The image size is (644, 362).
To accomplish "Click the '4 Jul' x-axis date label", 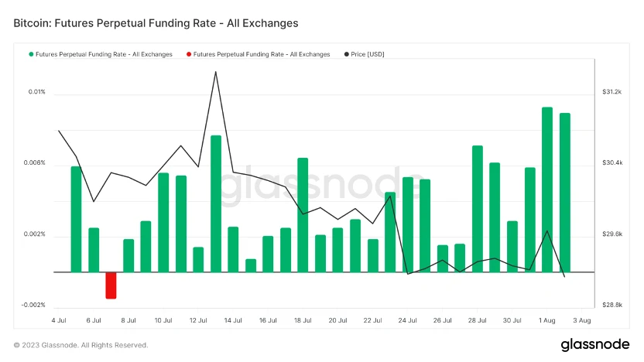I will pos(59,319).
